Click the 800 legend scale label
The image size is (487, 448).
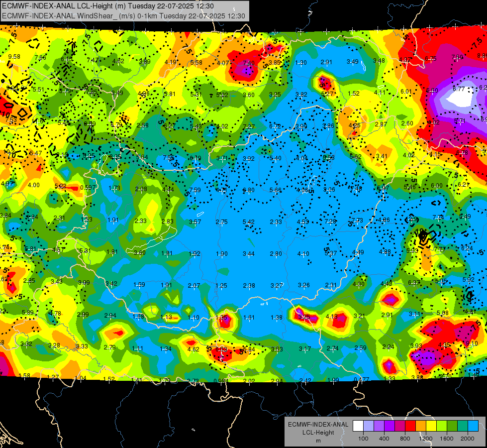pos(405,439)
